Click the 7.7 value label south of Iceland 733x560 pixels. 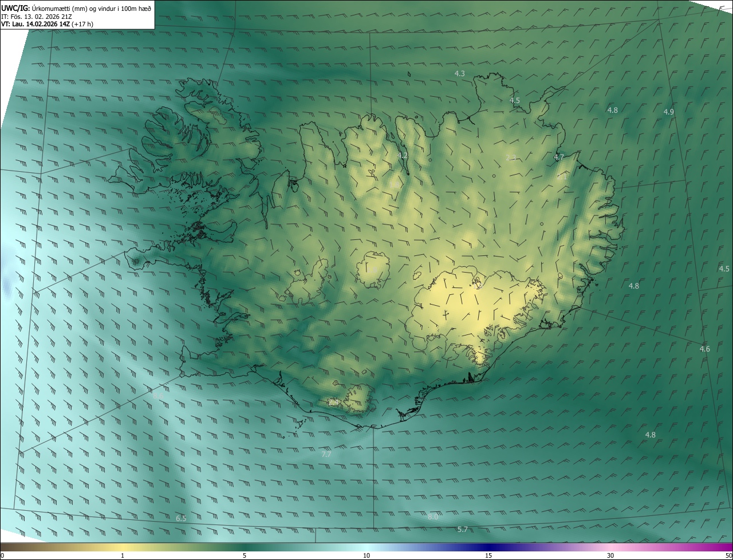[x=326, y=453]
